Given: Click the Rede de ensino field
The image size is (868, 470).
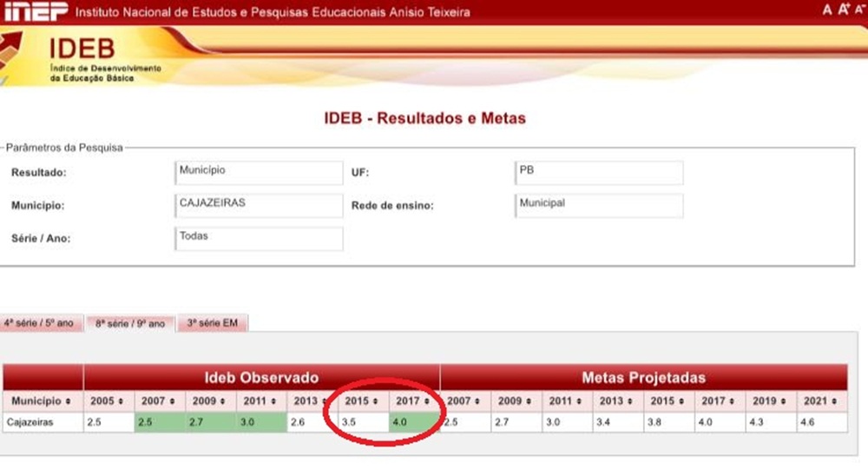Looking at the screenshot, I should [599, 205].
